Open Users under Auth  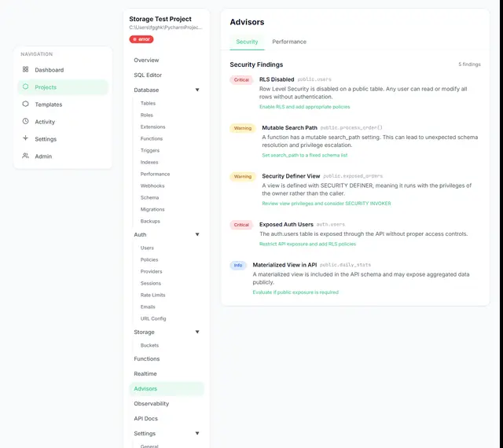coord(147,248)
